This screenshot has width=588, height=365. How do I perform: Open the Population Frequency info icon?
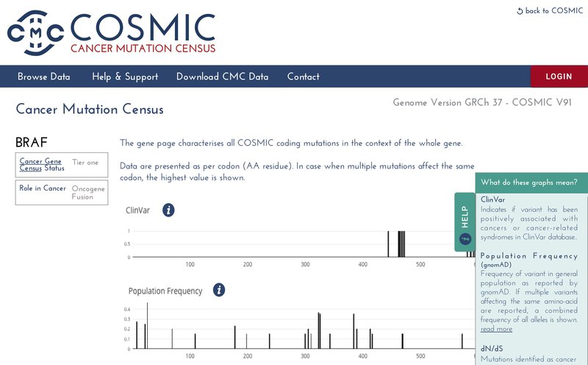tap(218, 290)
